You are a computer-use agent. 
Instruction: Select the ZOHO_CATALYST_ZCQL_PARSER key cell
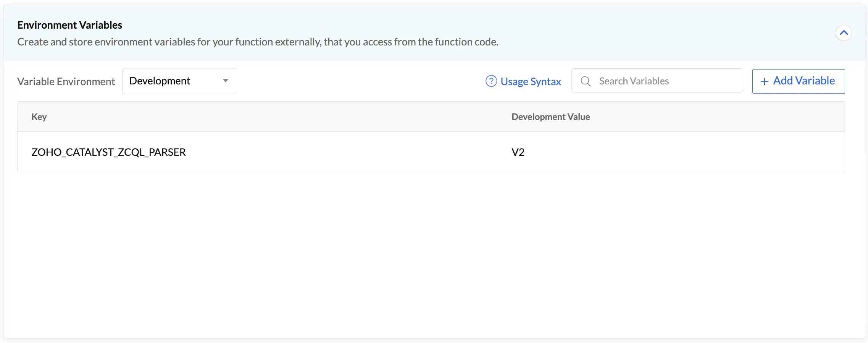click(x=108, y=152)
